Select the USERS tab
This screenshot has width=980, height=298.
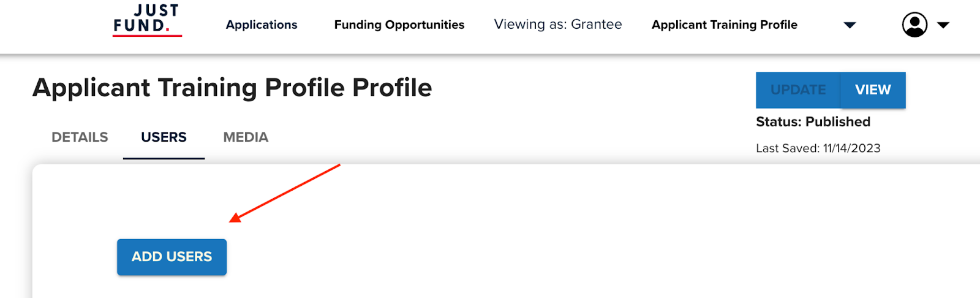[x=164, y=137]
